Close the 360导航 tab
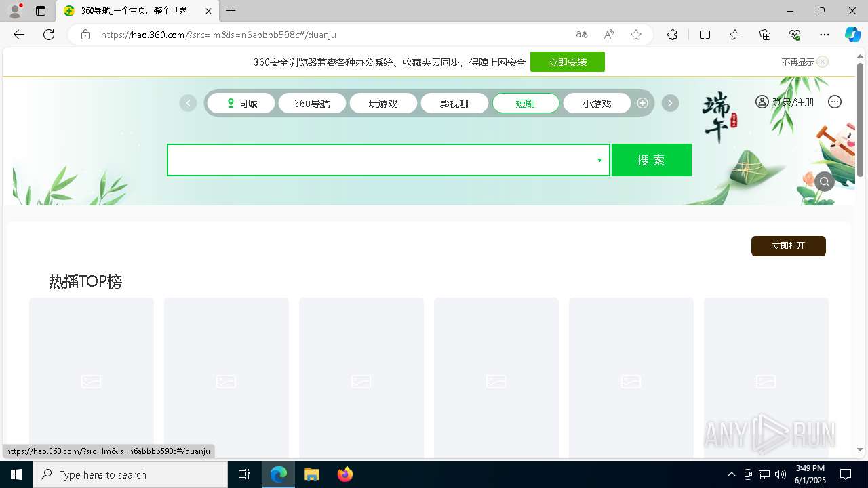This screenshot has width=868, height=488. click(209, 11)
